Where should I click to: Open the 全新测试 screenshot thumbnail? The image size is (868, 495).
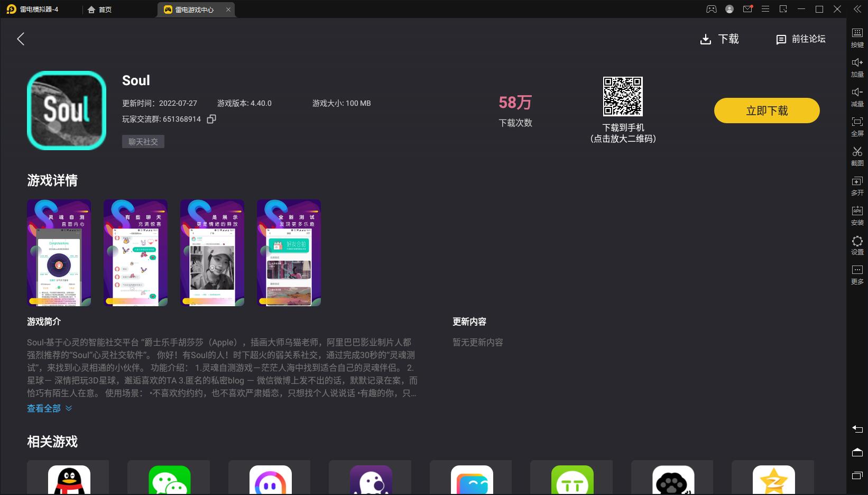(x=289, y=253)
